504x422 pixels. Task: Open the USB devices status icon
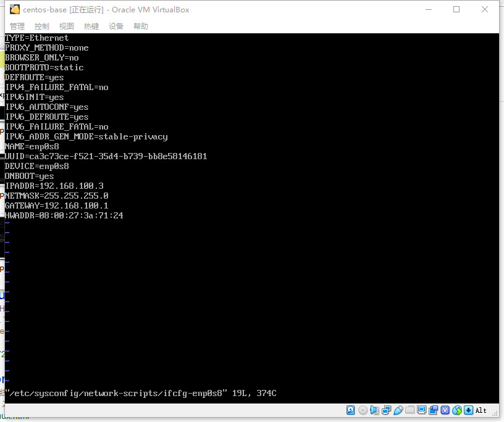pyautogui.click(x=398, y=410)
